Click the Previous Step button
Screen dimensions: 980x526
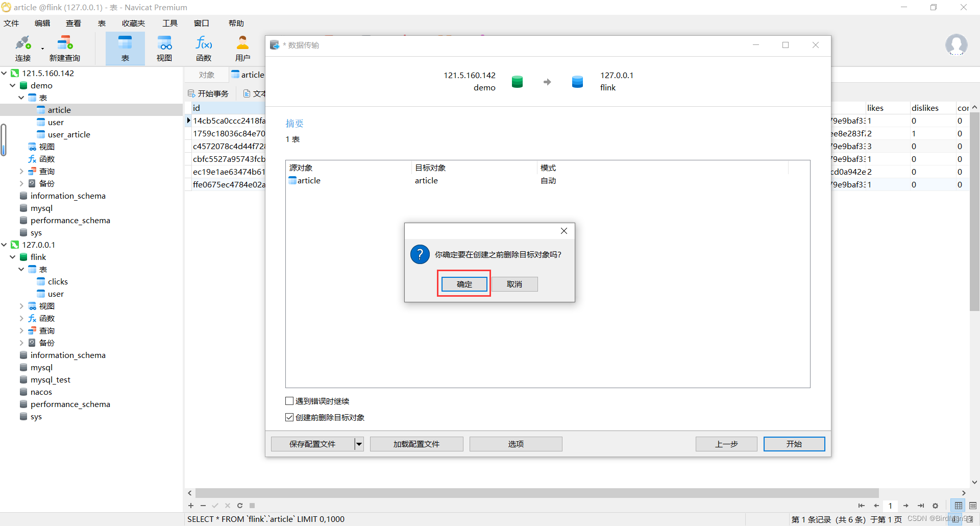[x=726, y=444]
